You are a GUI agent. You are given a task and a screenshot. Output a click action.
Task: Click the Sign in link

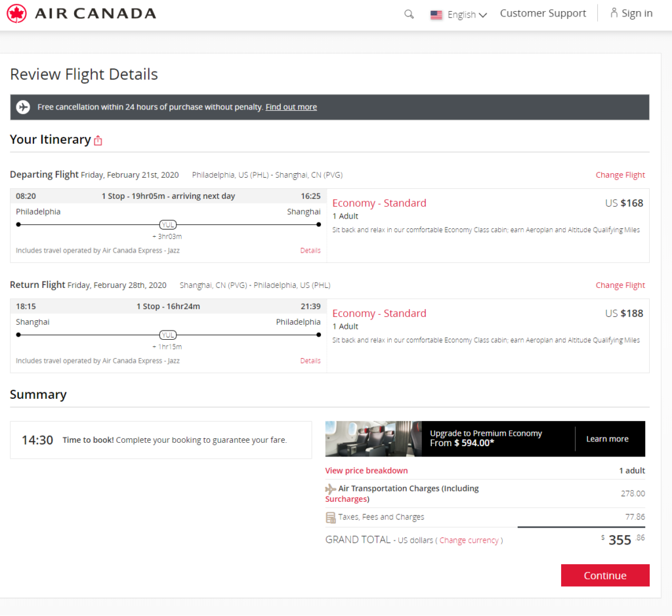click(x=637, y=13)
